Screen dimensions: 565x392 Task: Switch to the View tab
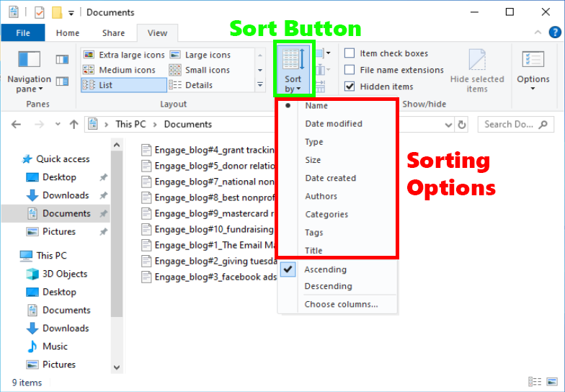tap(157, 33)
